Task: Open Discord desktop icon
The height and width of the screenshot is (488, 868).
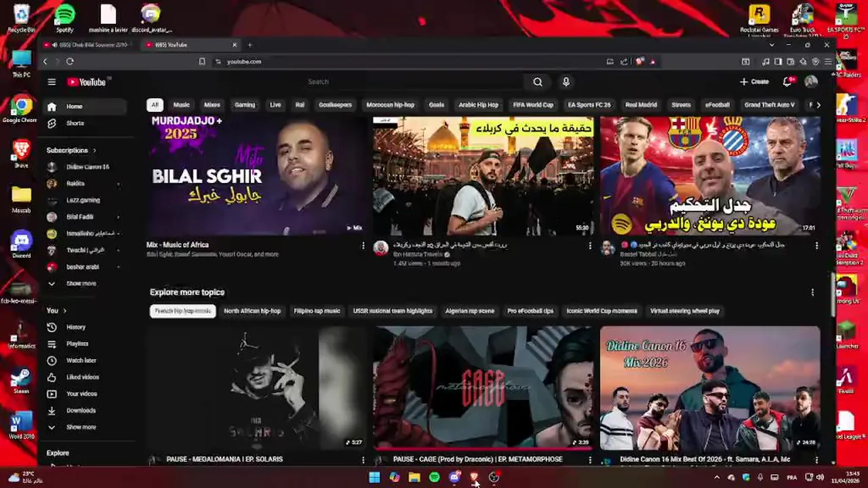Action: 21,245
